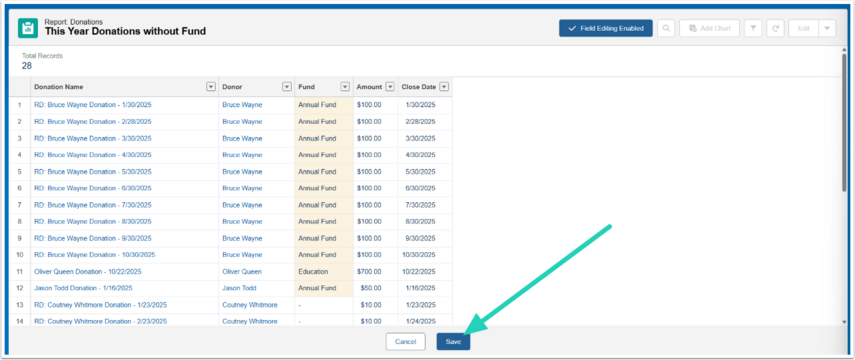Cancel the field edits
Viewport: 855px width, 360px height.
point(406,341)
